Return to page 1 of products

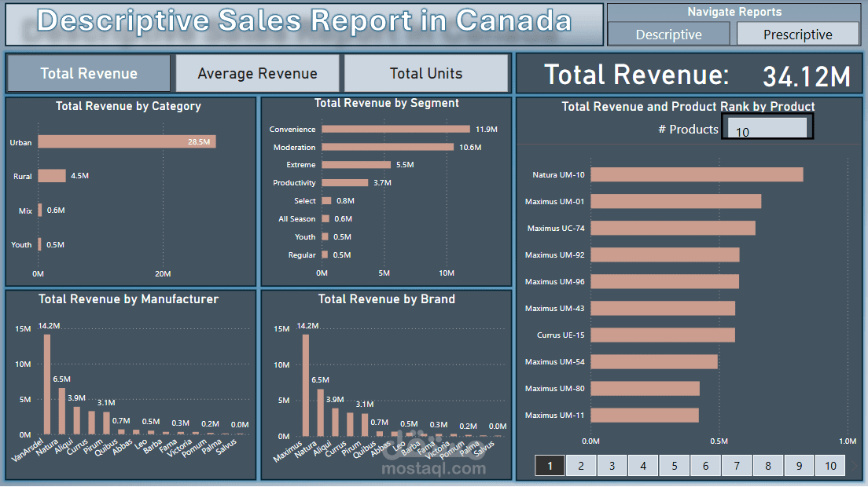pyautogui.click(x=549, y=465)
